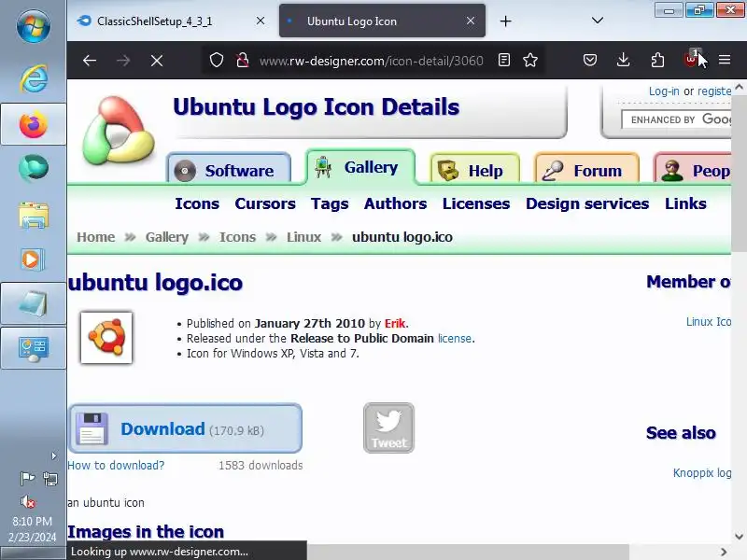The height and width of the screenshot is (560, 747).
Task: Open the extensions puzzle icon
Action: pos(657,60)
